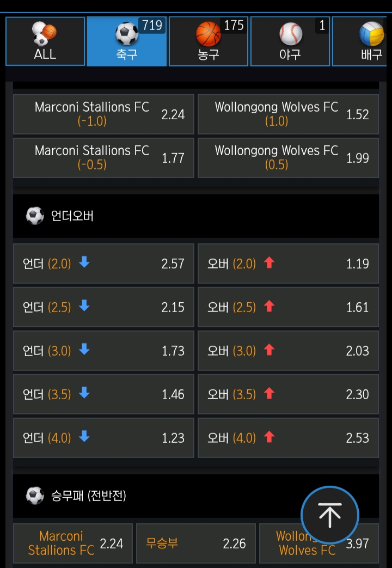Select the 야구 baseball tab
This screenshot has width=392, height=568.
[x=290, y=41]
